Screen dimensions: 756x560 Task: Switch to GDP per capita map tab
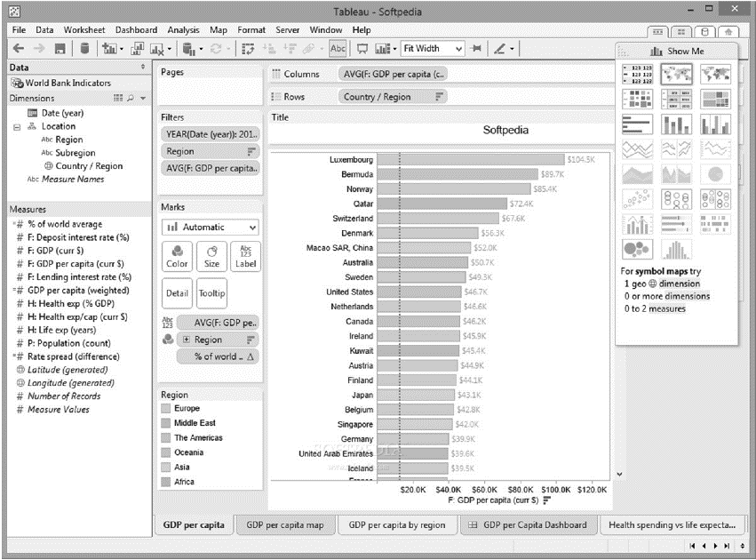pyautogui.click(x=285, y=524)
